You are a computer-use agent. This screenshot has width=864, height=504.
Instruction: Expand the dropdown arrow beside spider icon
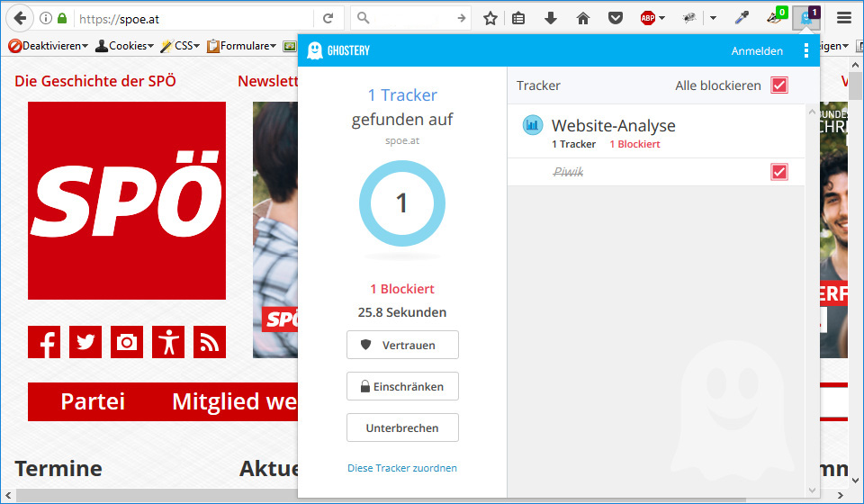[713, 18]
